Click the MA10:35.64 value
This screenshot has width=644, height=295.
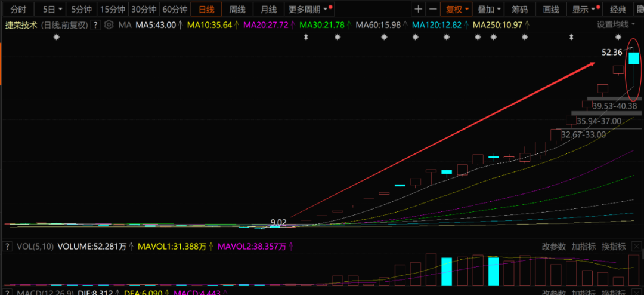pyautogui.click(x=209, y=25)
